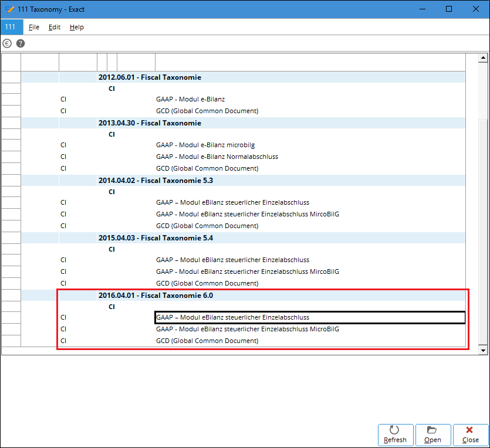Click the Open button
The width and height of the screenshot is (490, 448).
click(433, 435)
